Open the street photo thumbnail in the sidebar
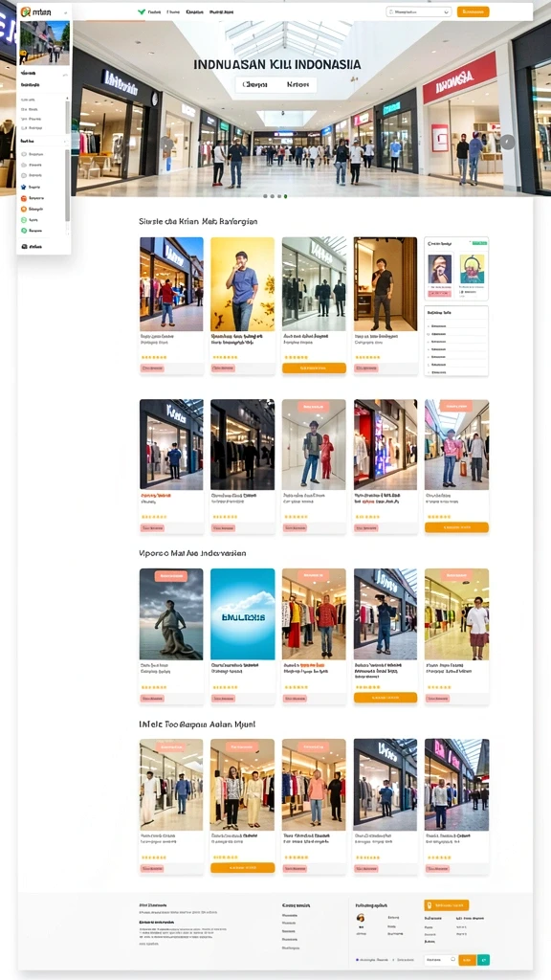 [44, 42]
